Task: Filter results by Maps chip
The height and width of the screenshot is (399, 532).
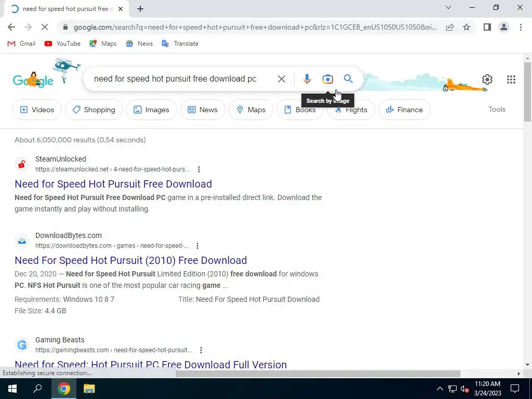Action: click(251, 110)
